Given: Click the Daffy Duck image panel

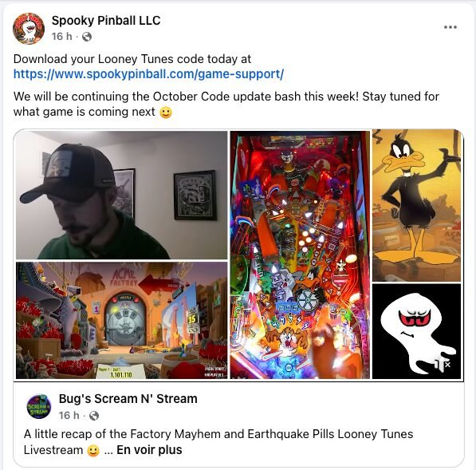Looking at the screenshot, I should coord(416,206).
